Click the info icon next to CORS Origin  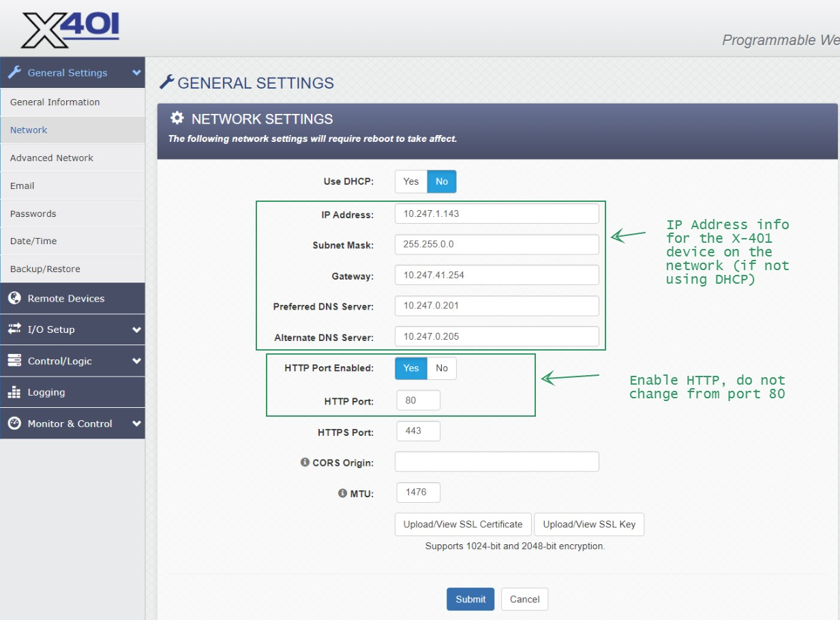tap(305, 462)
